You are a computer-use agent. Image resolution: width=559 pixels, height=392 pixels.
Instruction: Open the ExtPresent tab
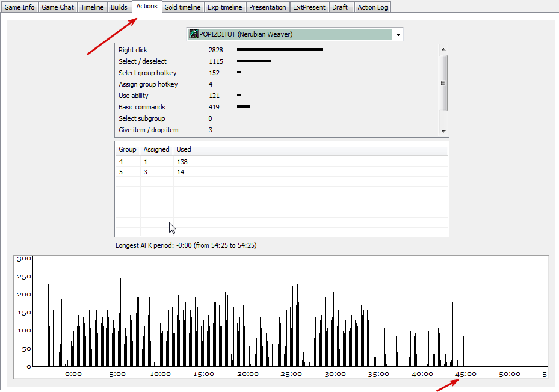[x=309, y=7]
